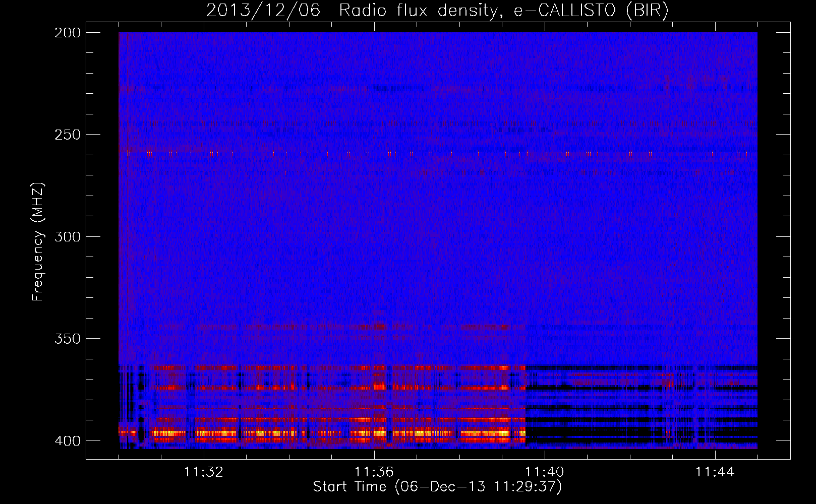816x504 pixels.
Task: Click the 'Frequency (MHZ)' axis label
Action: (x=38, y=242)
